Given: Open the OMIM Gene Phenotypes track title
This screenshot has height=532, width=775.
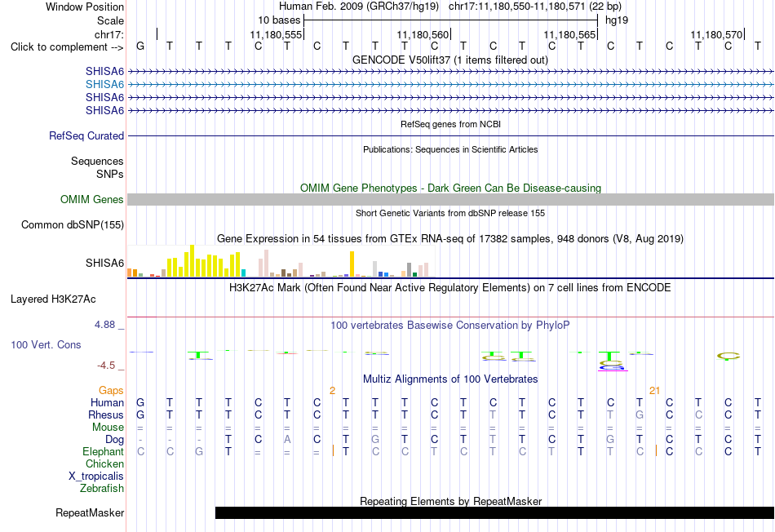Looking at the screenshot, I should (450, 188).
